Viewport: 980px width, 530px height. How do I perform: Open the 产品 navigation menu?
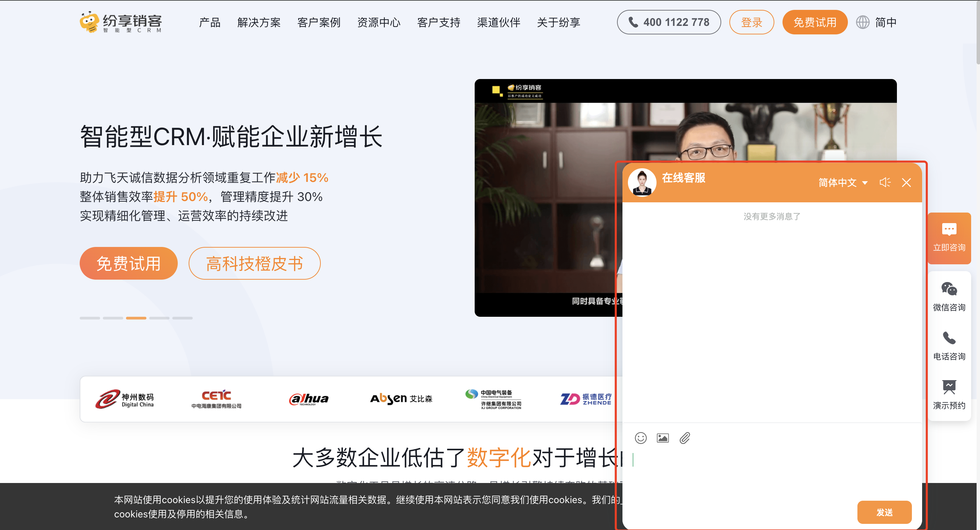(x=210, y=22)
